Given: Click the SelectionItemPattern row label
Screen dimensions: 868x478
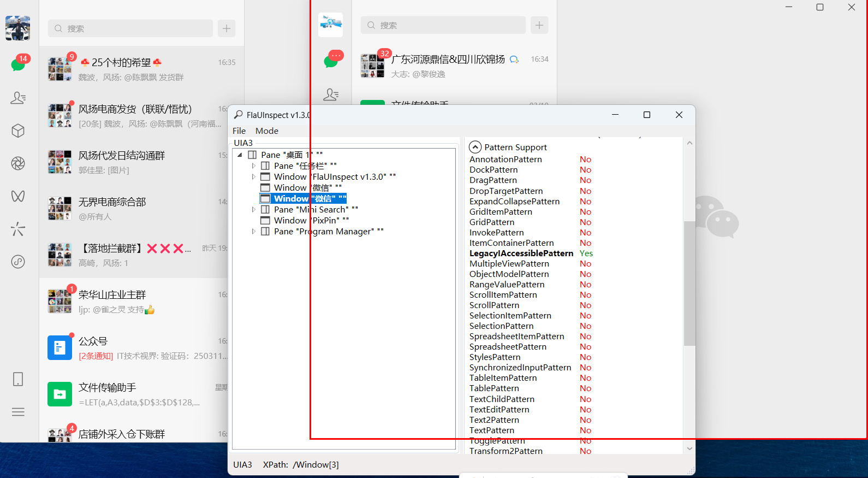Looking at the screenshot, I should (x=510, y=316).
